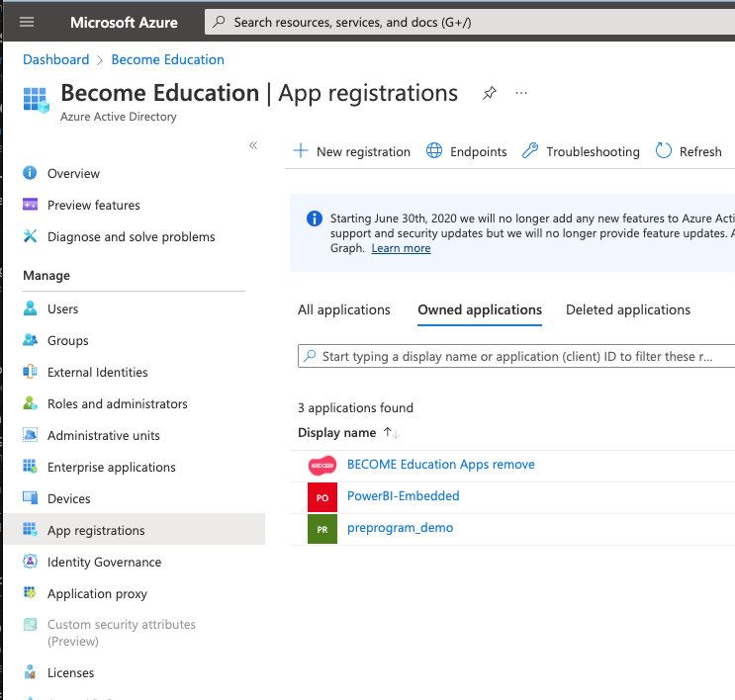
Task: Select App registrations sidebar item
Action: coord(135,529)
